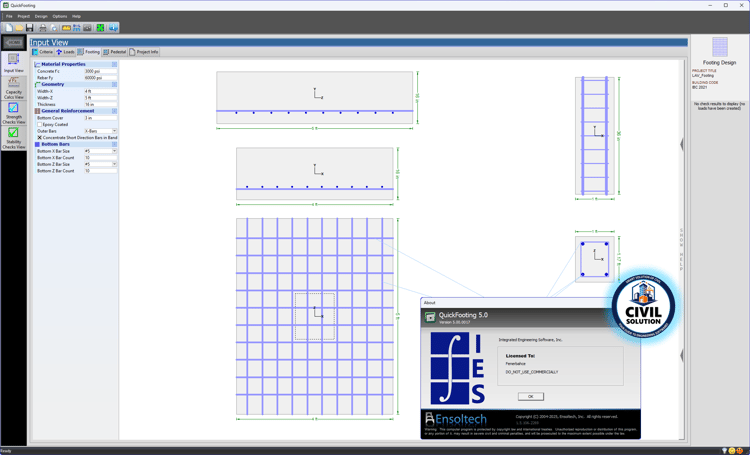
Task: Open the Bottom Z Bar Size dropdown
Action: [x=114, y=164]
